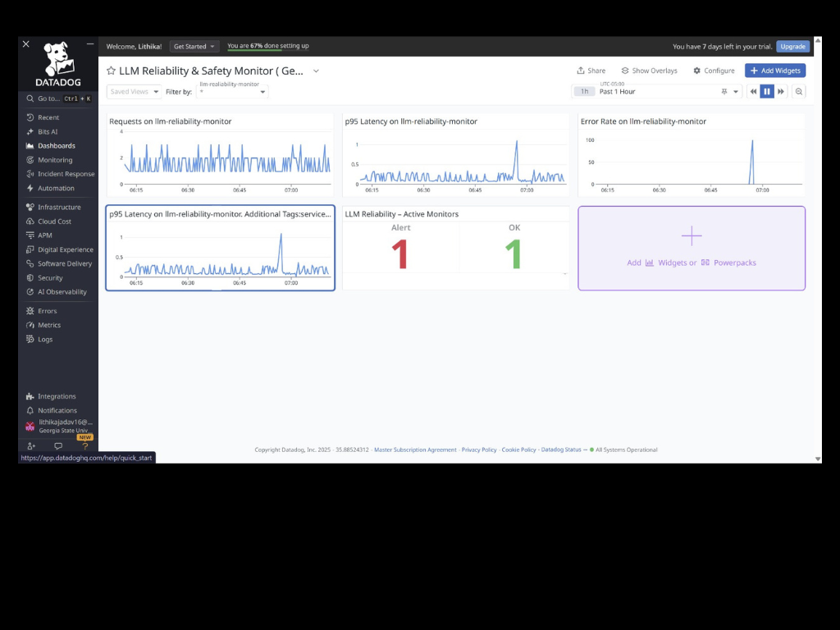Open the Automation menu item
Image resolution: width=840 pixels, height=630 pixels.
56,189
